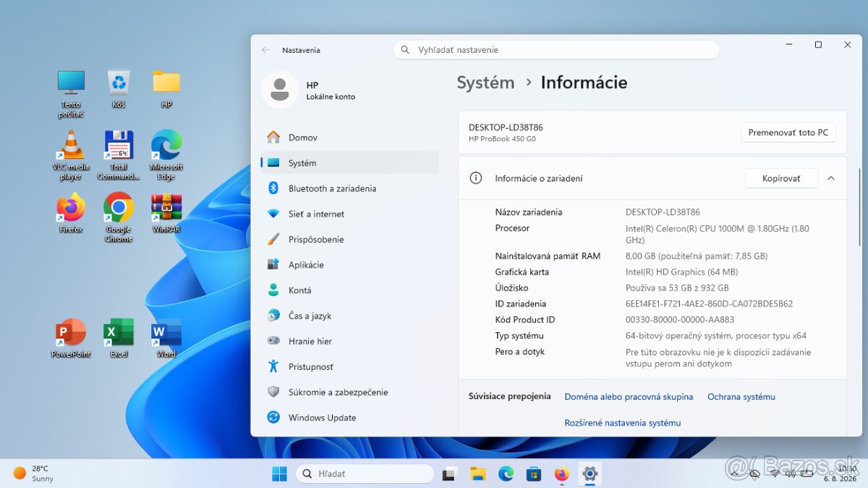The height and width of the screenshot is (488, 868).
Task: Open Ochrana systému link
Action: [x=741, y=397]
